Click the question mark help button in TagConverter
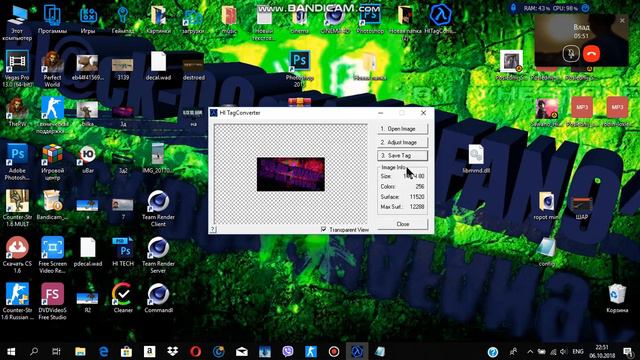The image size is (640, 360). tap(213, 230)
